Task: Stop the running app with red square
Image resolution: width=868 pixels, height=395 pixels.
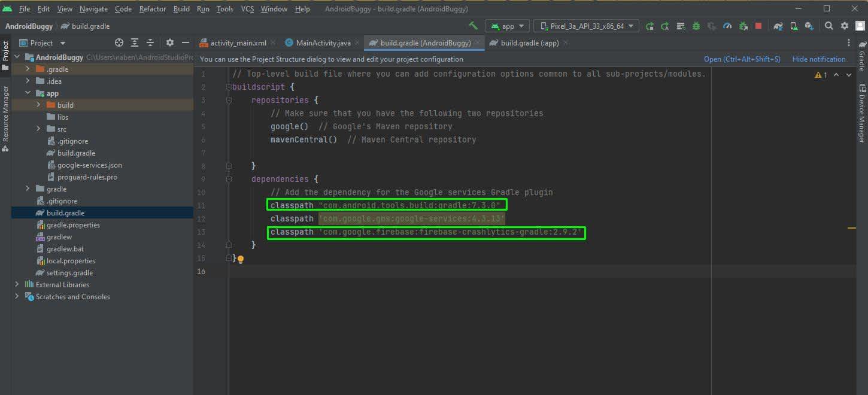Action: (758, 26)
